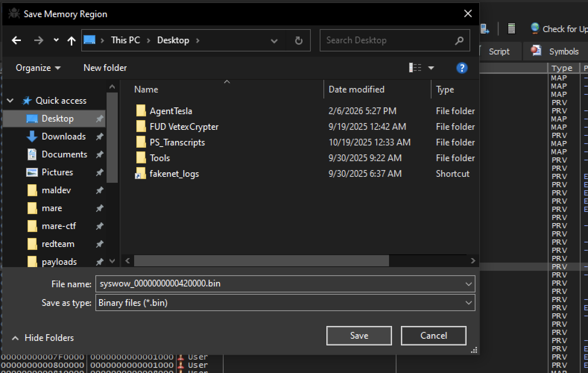588x373 pixels.
Task: Select the redteam sidebar folder
Action: point(58,244)
